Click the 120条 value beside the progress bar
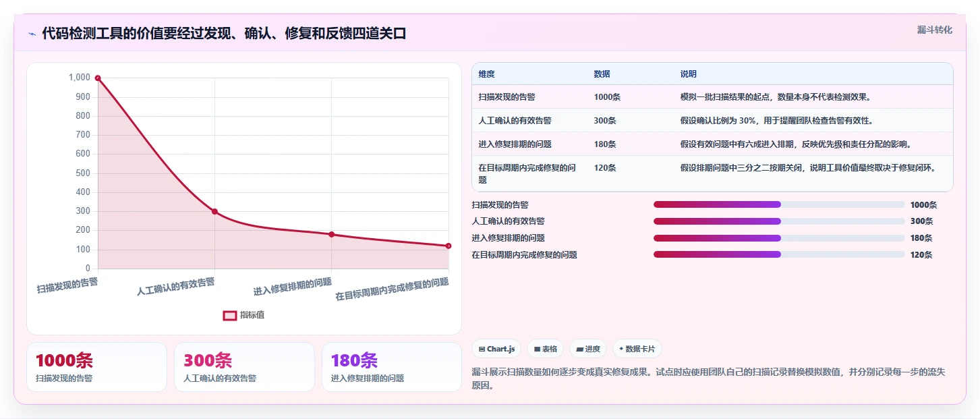 (921, 255)
